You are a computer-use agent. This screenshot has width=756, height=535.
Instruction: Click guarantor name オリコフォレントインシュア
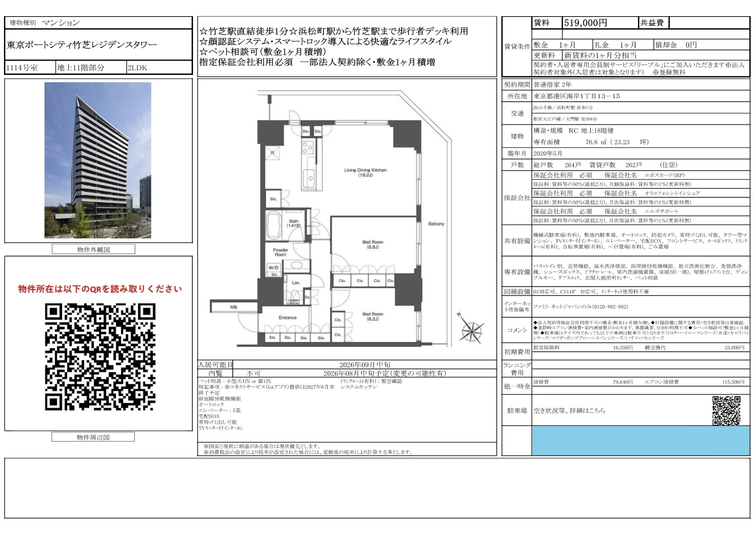(x=672, y=193)
